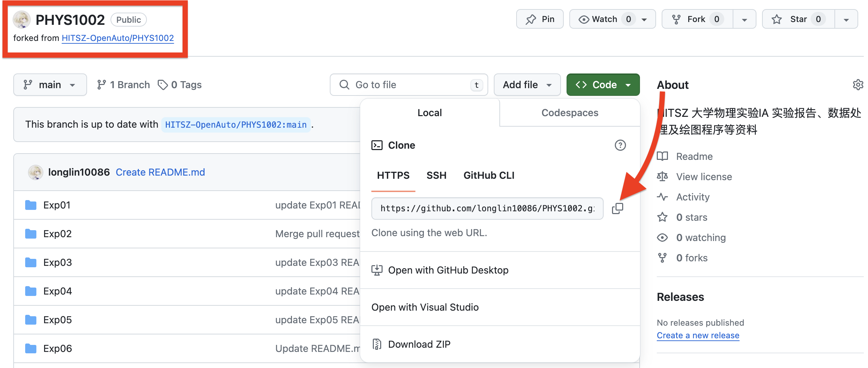Screen dimensions: 868x368
Task: Expand the Fork options dropdown arrow
Action: (745, 20)
